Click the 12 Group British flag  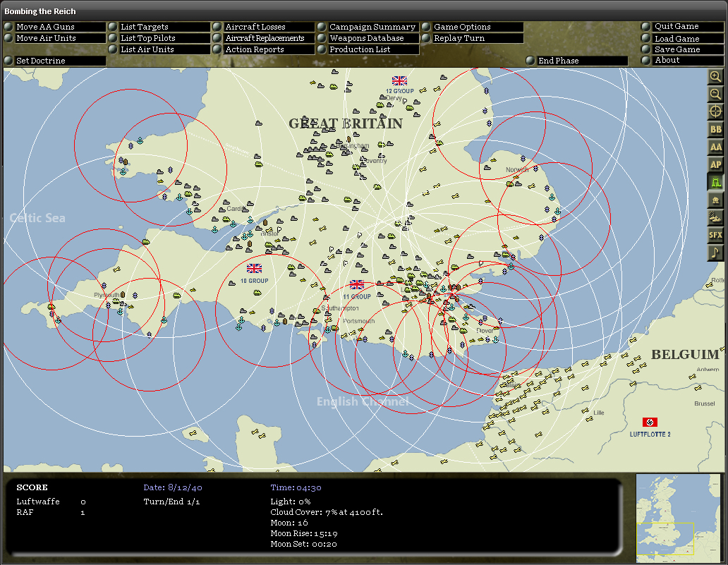(399, 81)
